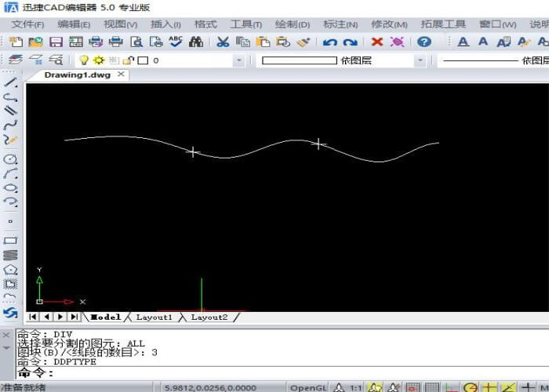Click the red X delete icon
The width and height of the screenshot is (549, 392).
click(x=377, y=42)
